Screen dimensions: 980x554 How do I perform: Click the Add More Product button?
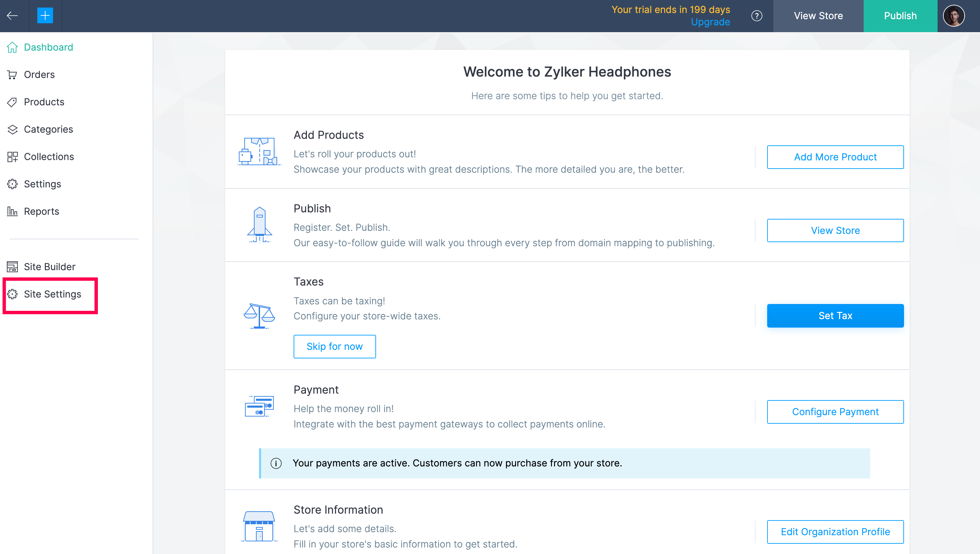click(x=835, y=157)
